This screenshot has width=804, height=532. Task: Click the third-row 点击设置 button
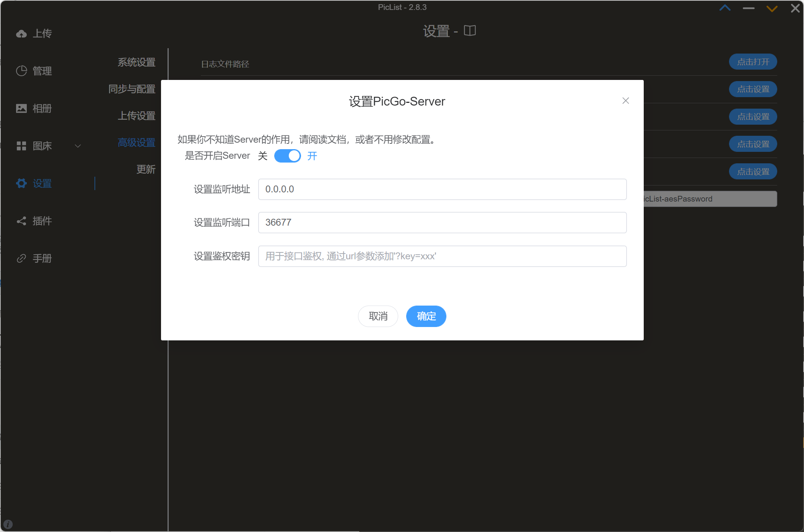click(753, 117)
